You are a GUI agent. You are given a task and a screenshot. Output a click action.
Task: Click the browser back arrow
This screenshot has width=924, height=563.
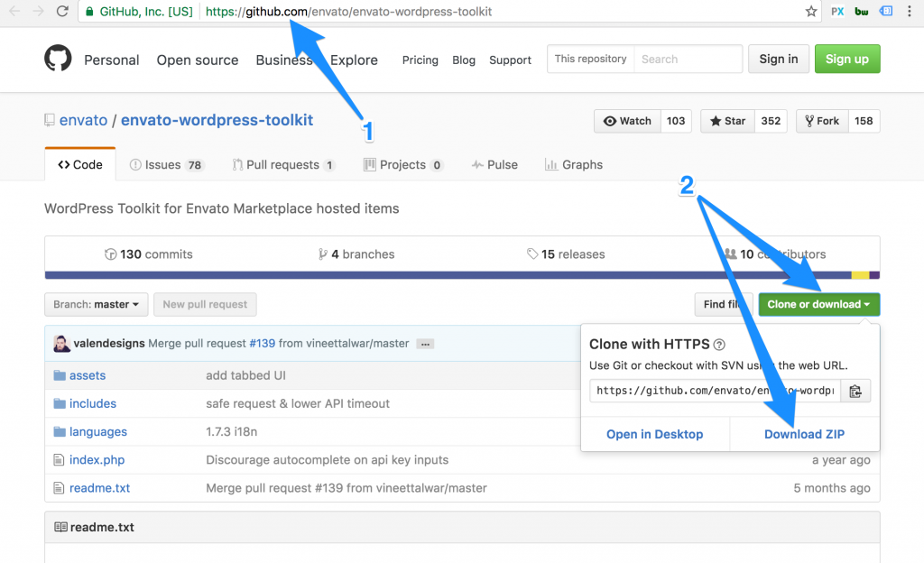coord(14,11)
